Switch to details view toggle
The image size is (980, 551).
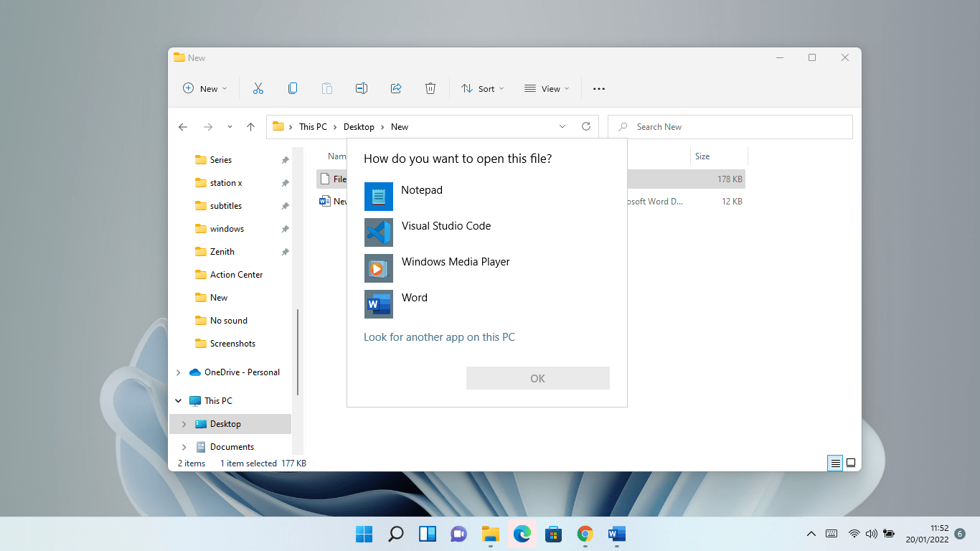click(835, 463)
